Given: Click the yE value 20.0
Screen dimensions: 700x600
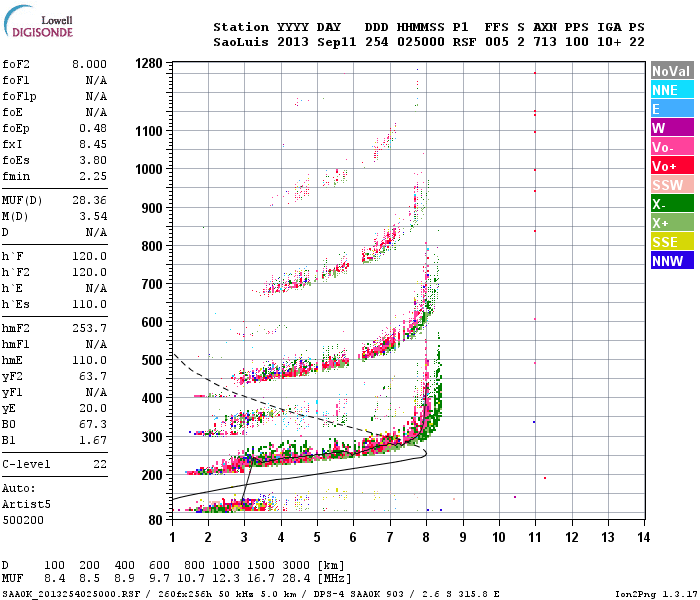Looking at the screenshot, I should point(93,408).
